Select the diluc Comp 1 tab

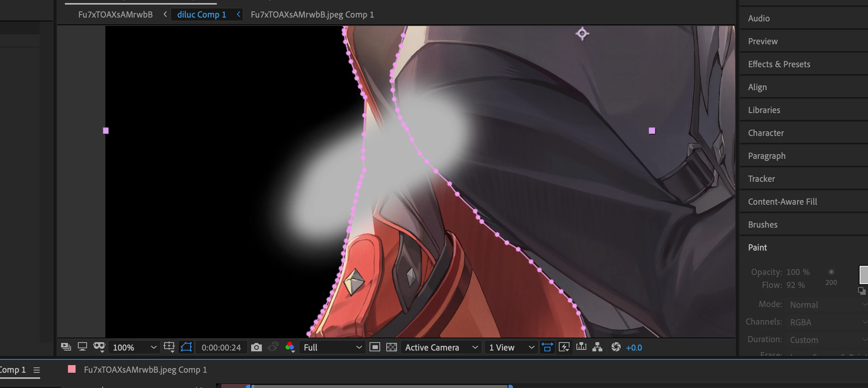click(x=202, y=15)
